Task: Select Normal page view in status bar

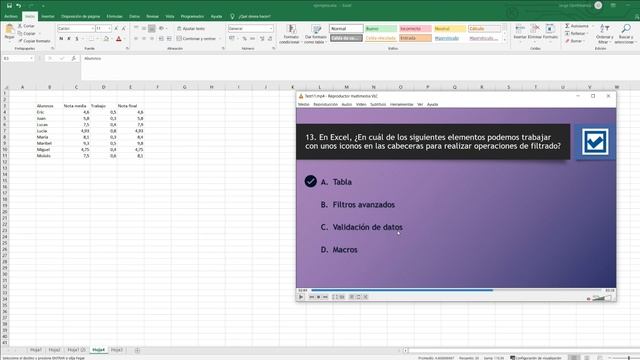Action: pos(574,358)
